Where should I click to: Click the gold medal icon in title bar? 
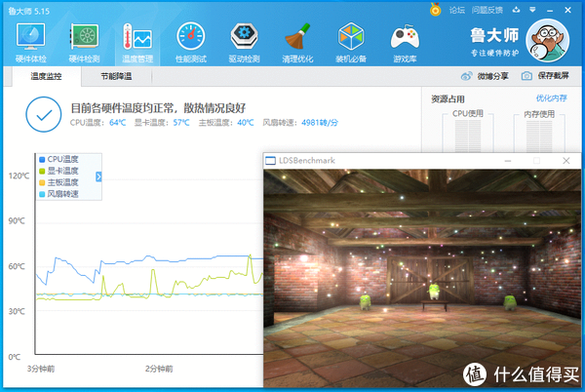(x=435, y=10)
